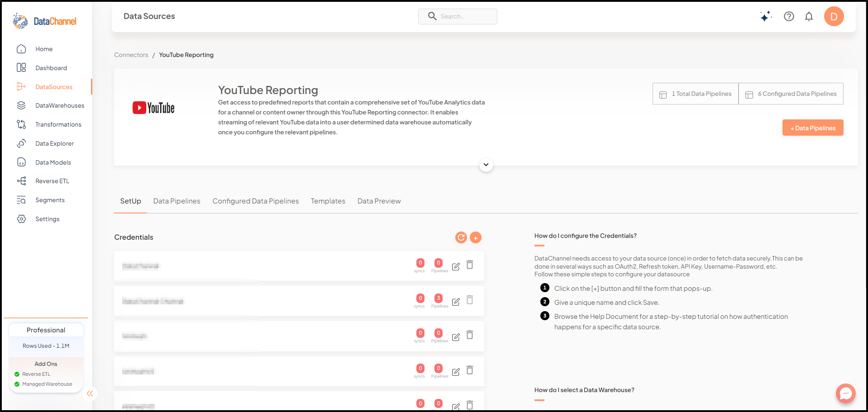868x412 pixels.
Task: Open the Home page from sidebar
Action: pyautogui.click(x=44, y=49)
